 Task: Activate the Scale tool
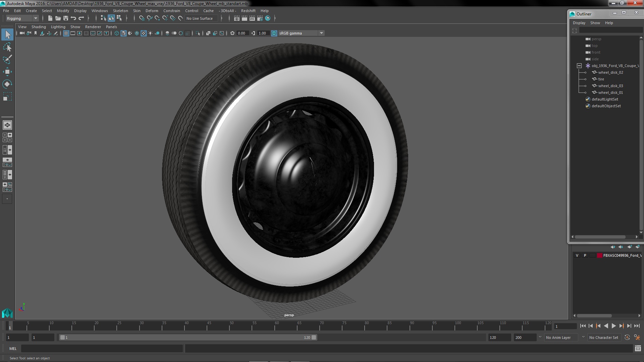(x=7, y=97)
